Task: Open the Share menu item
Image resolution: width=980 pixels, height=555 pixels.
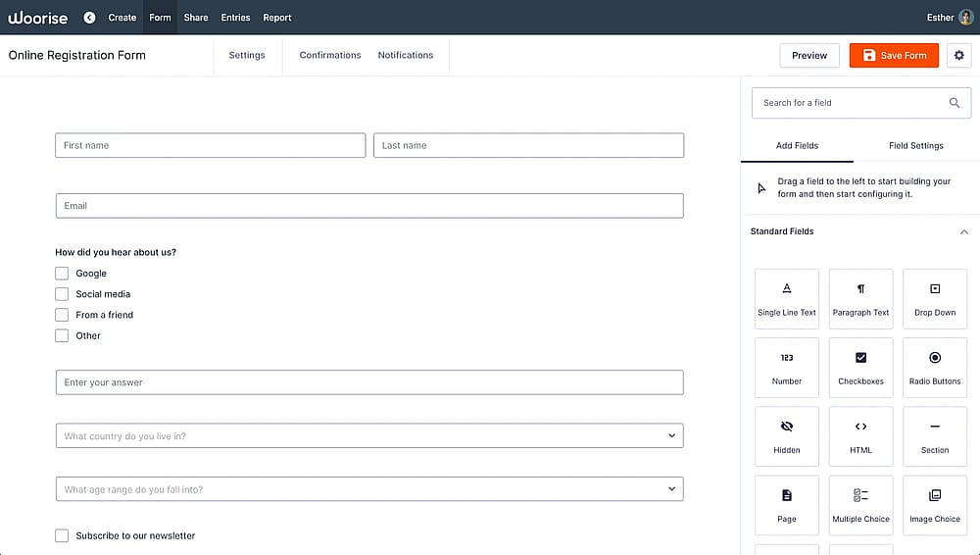Action: [x=196, y=18]
